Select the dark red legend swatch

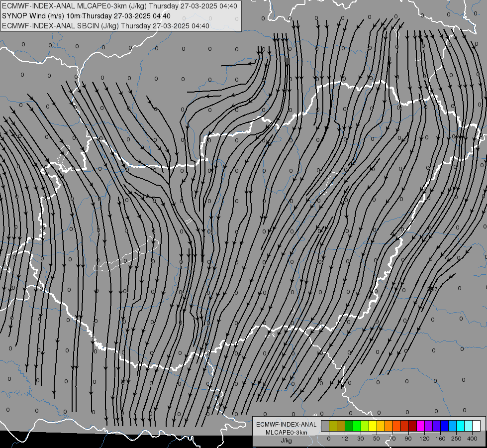tap(413, 426)
